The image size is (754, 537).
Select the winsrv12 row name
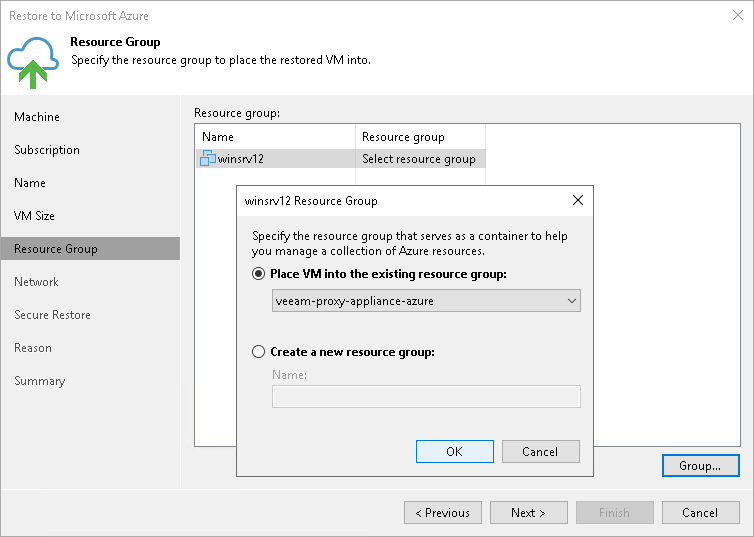(240, 159)
